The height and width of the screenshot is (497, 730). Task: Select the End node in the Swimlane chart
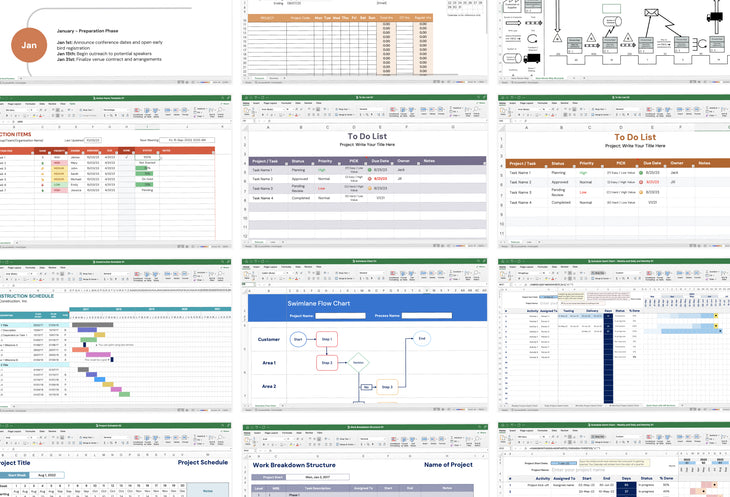tap(422, 339)
